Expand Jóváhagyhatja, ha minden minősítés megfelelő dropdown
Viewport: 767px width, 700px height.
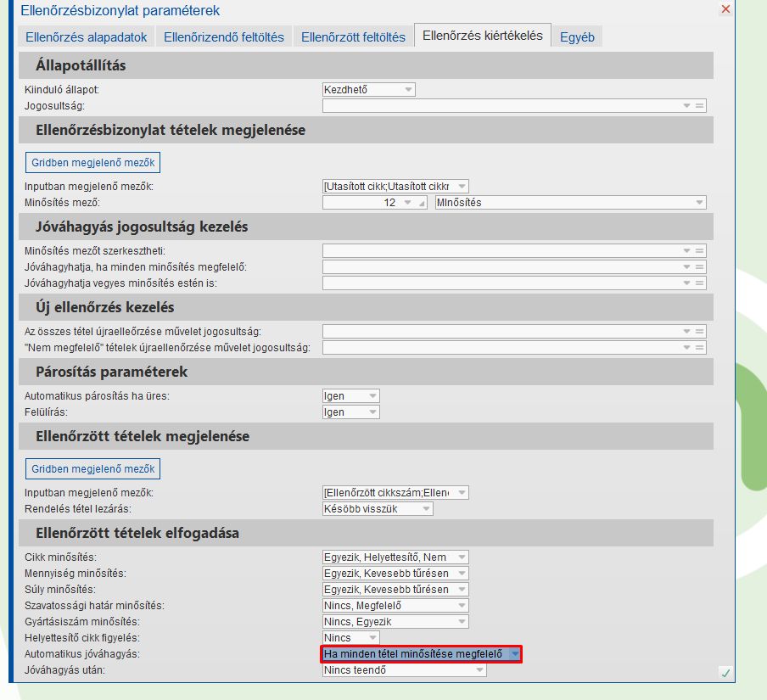coord(686,267)
